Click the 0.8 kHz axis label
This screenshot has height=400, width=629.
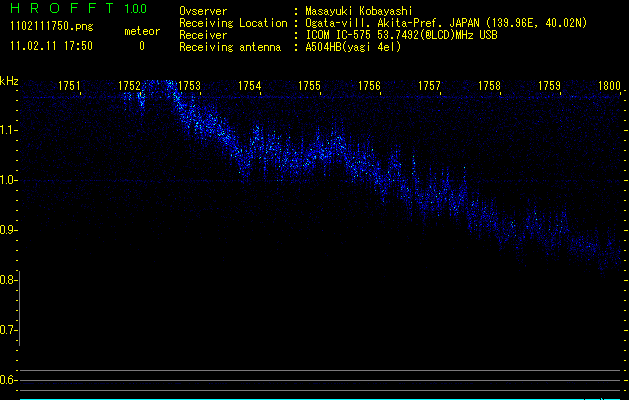coord(7,280)
